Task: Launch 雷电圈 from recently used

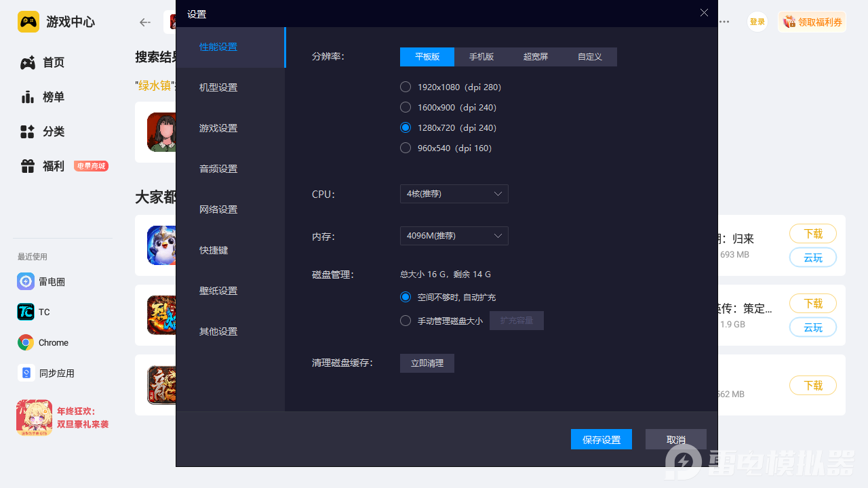Action: click(41, 281)
